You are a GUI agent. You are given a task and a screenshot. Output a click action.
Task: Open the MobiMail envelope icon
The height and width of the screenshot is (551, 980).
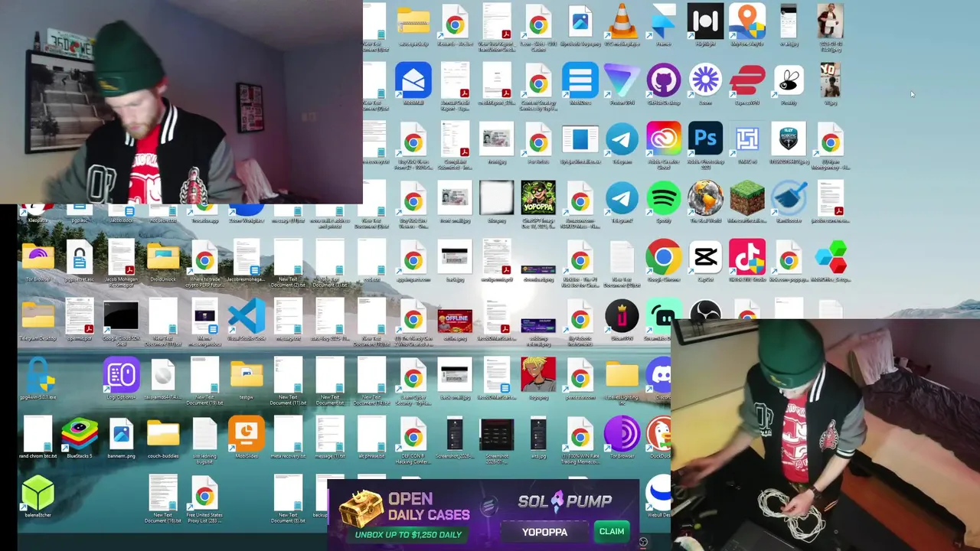pyautogui.click(x=413, y=81)
